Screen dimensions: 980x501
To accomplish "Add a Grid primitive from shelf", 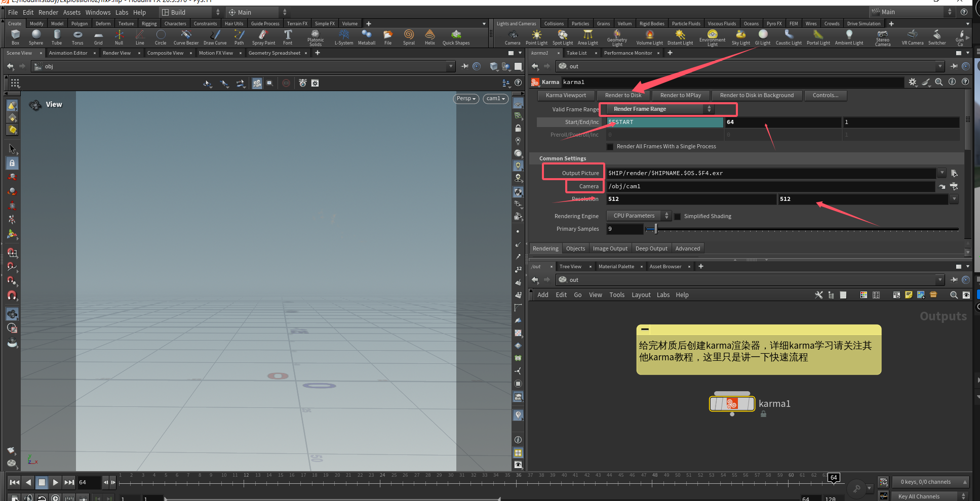I will click(98, 37).
